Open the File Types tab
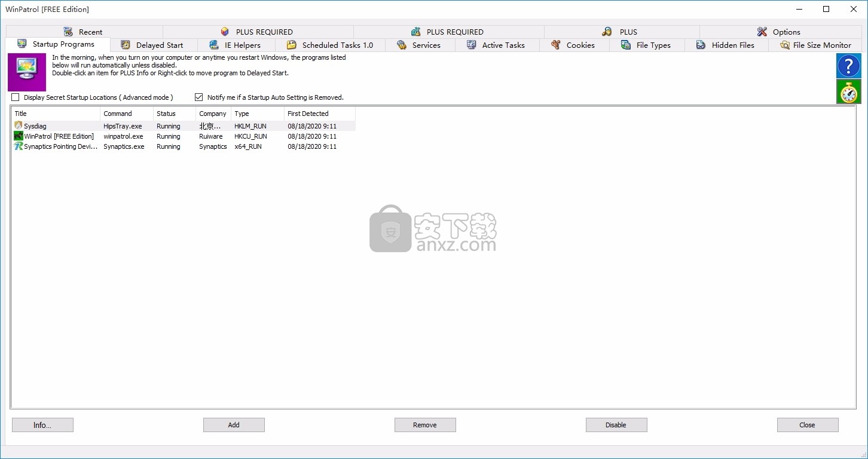 (647, 45)
